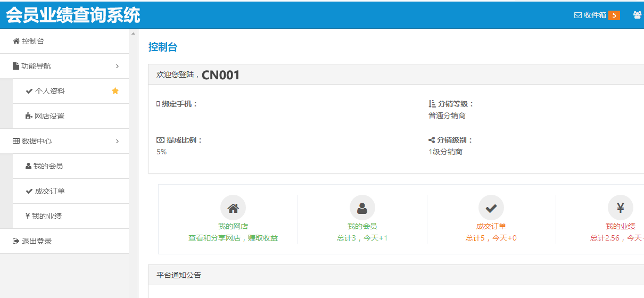Click 退出登录 to log out

[x=36, y=241]
